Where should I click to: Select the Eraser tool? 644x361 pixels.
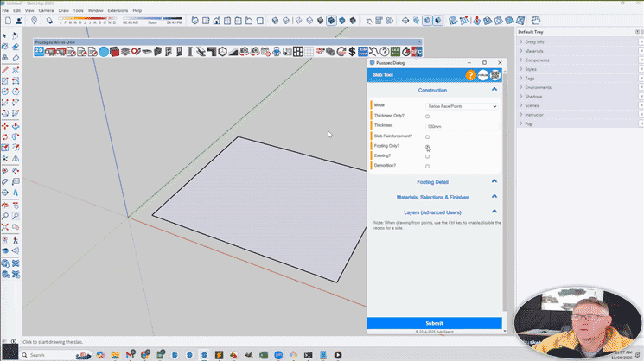(x=16, y=47)
